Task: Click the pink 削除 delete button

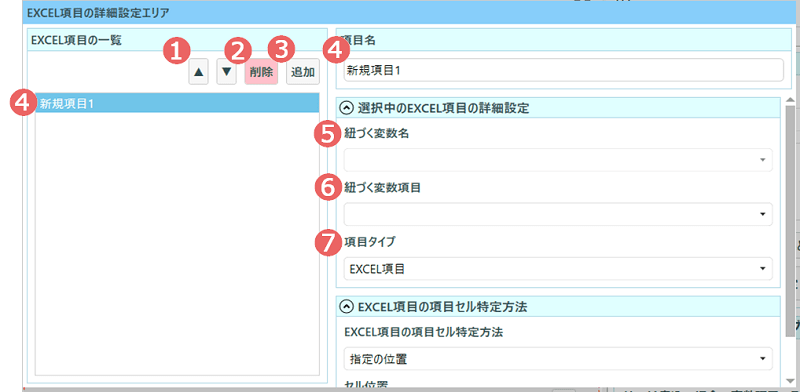Action: tap(261, 72)
